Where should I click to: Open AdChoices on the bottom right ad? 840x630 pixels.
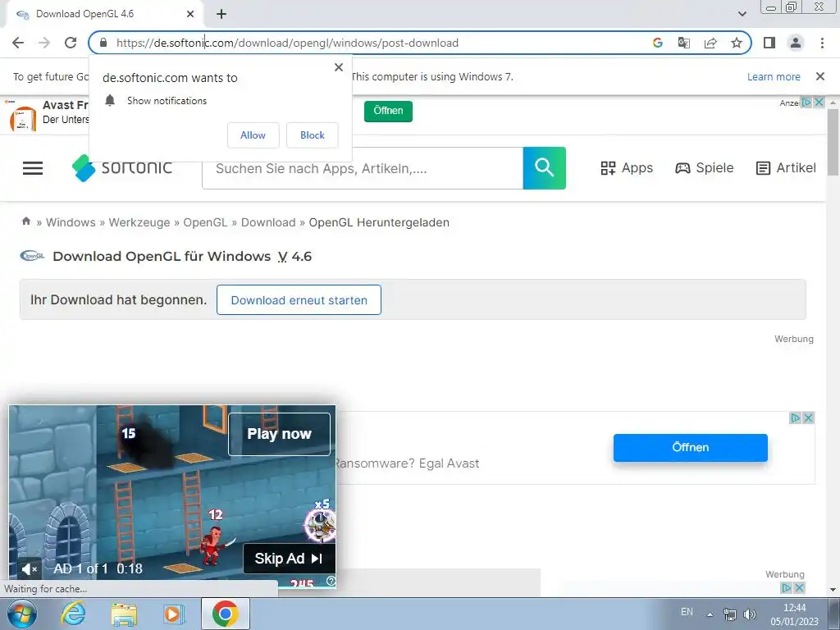coord(786,588)
